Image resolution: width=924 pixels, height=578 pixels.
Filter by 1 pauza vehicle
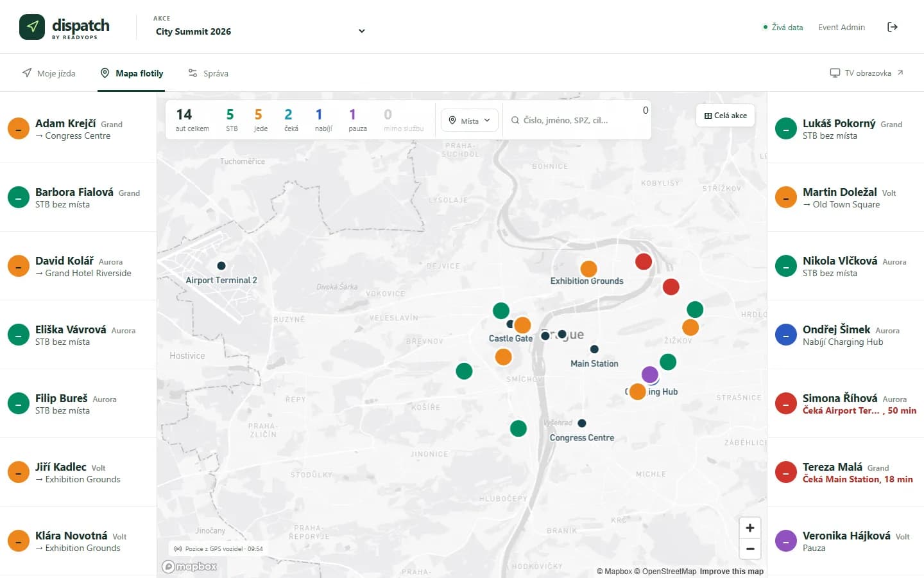click(357, 119)
